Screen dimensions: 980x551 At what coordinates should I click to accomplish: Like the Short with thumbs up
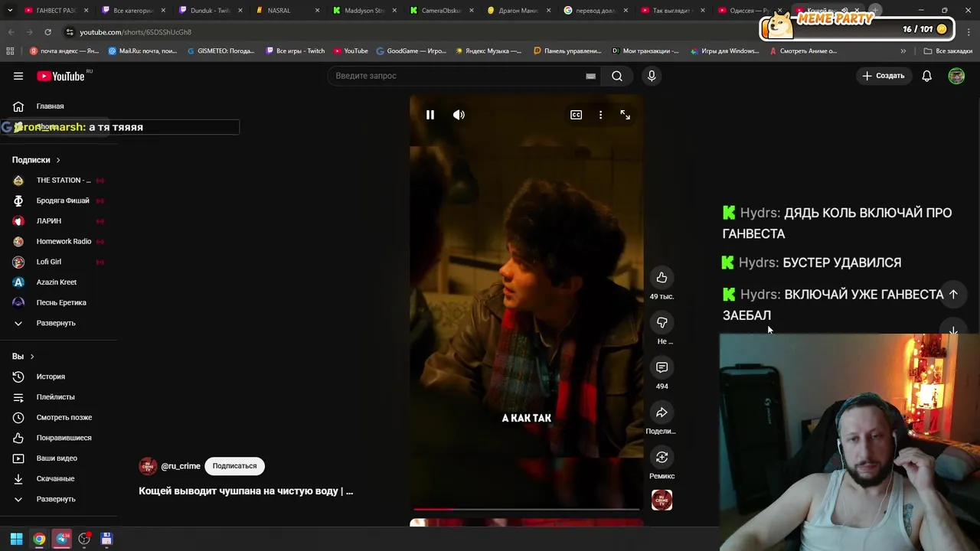661,278
